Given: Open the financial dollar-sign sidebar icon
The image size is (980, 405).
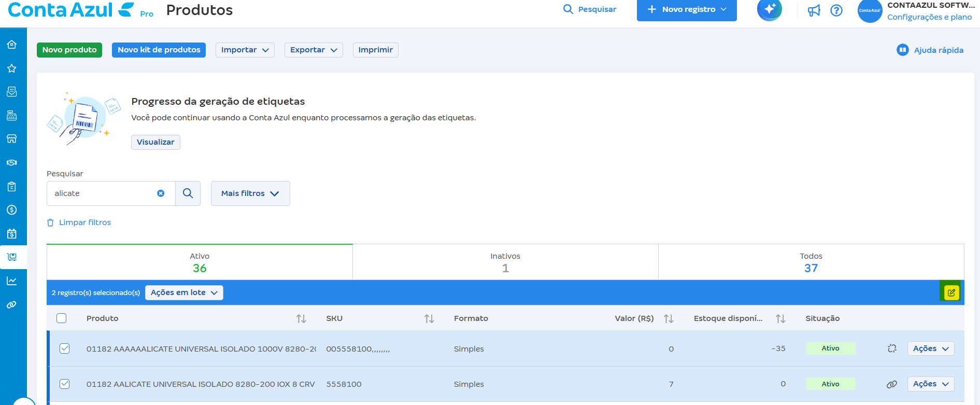Looking at the screenshot, I should 12,210.
